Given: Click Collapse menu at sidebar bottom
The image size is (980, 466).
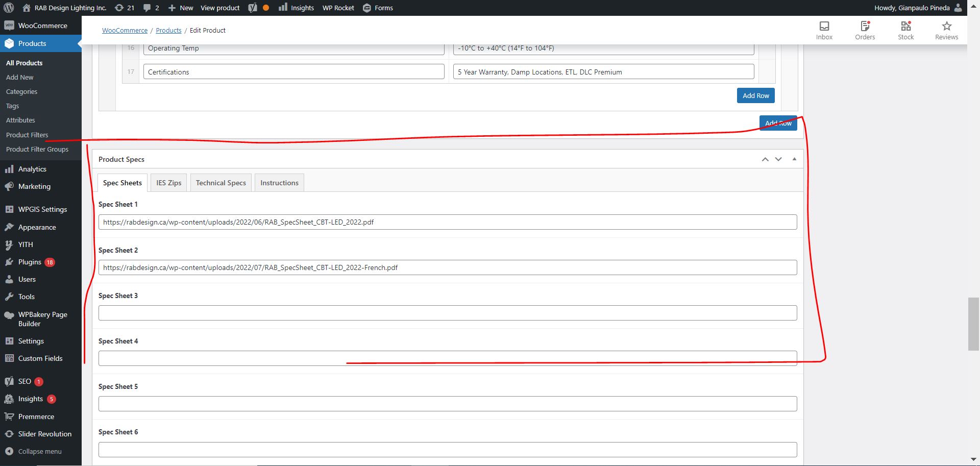Looking at the screenshot, I should [x=39, y=451].
